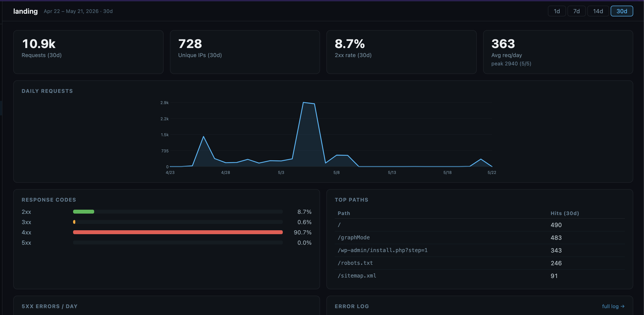The width and height of the screenshot is (644, 315).
Task: Click the 5XX Errors / Day heading
Action: click(50, 306)
